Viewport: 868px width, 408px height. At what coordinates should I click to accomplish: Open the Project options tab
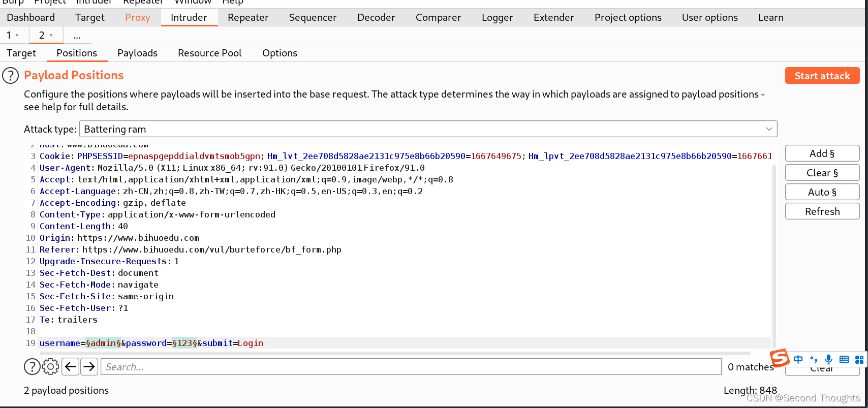(628, 17)
